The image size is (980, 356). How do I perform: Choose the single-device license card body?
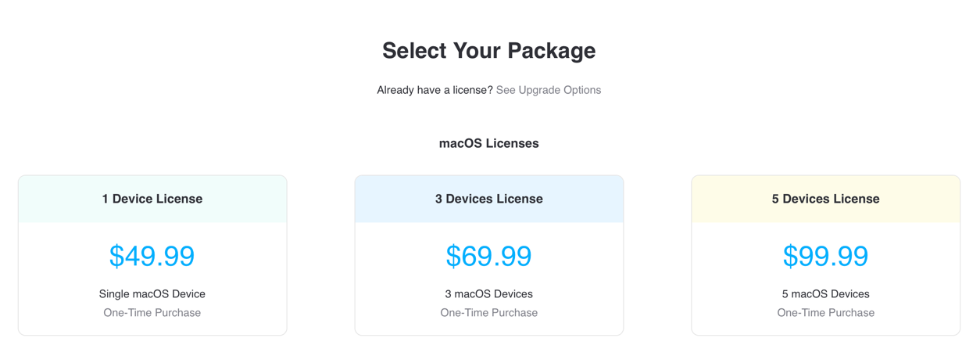pyautogui.click(x=152, y=279)
